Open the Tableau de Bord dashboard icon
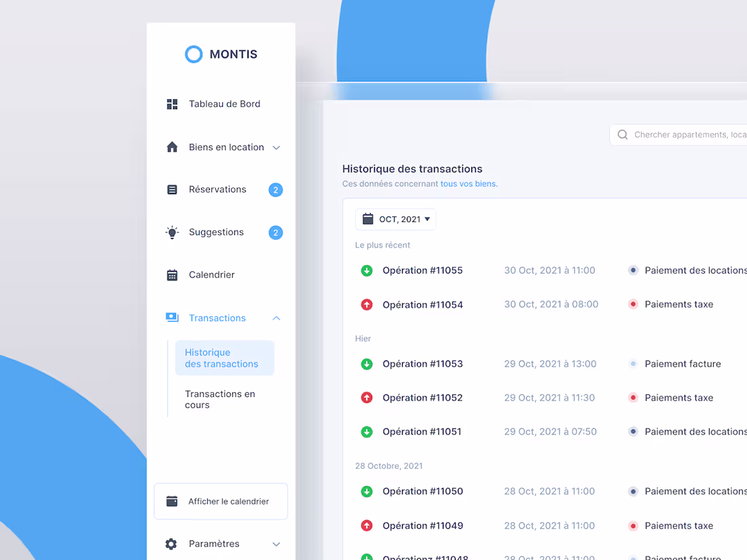The height and width of the screenshot is (560, 747). (172, 104)
